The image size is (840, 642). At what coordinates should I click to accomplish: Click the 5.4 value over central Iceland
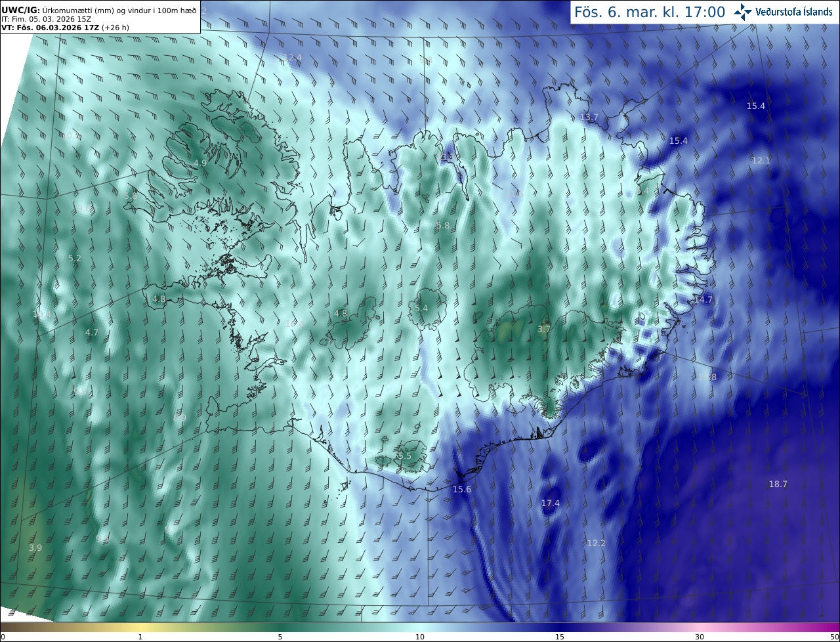click(x=421, y=308)
